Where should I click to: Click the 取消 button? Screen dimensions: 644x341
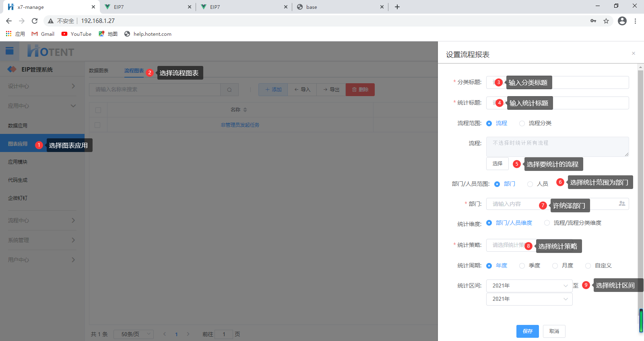click(554, 331)
